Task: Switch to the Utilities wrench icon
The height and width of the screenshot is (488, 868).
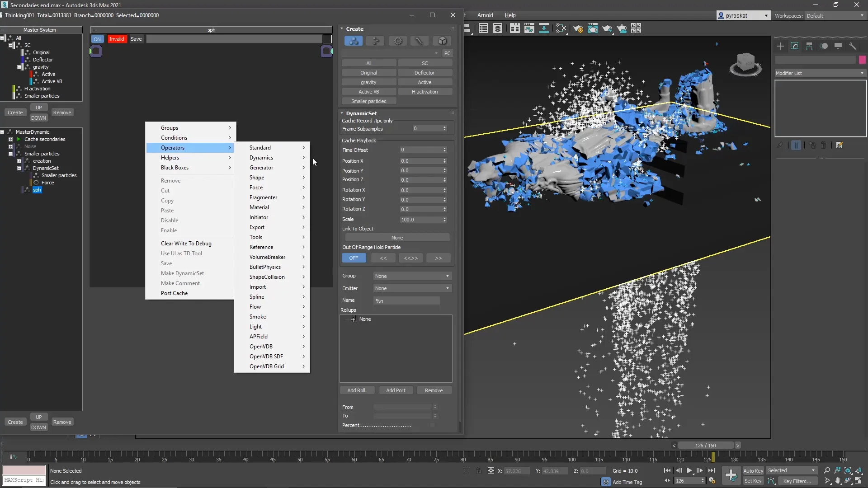Action: pos(853,46)
